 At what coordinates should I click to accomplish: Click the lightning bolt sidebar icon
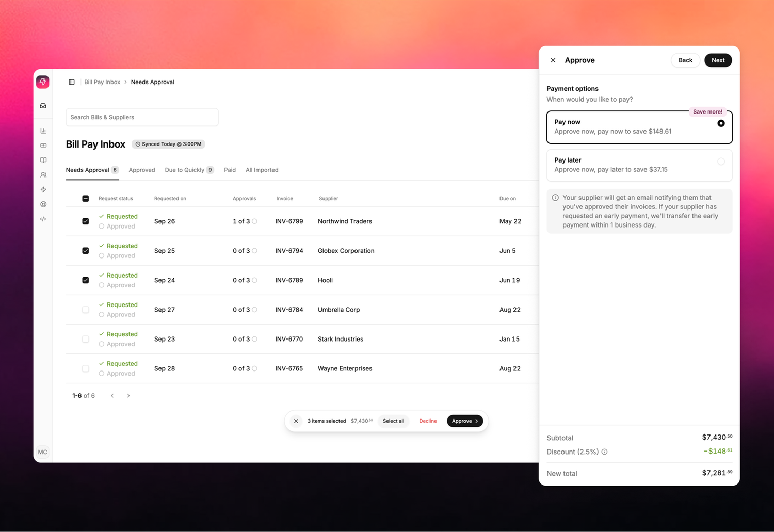(43, 189)
